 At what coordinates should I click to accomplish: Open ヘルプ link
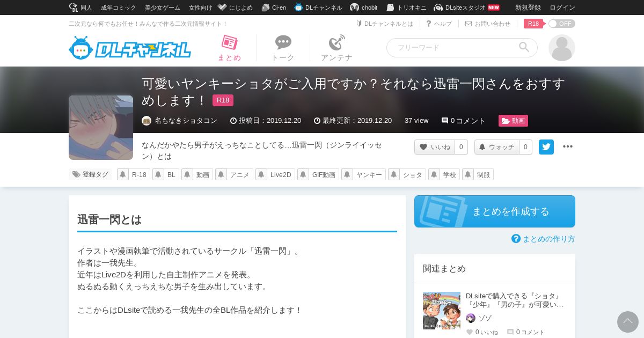[x=439, y=24]
